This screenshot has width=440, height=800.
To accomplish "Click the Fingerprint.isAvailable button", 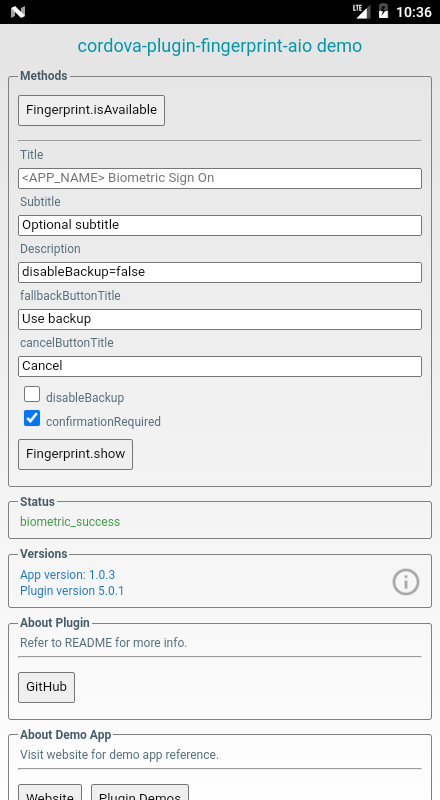I will point(91,110).
